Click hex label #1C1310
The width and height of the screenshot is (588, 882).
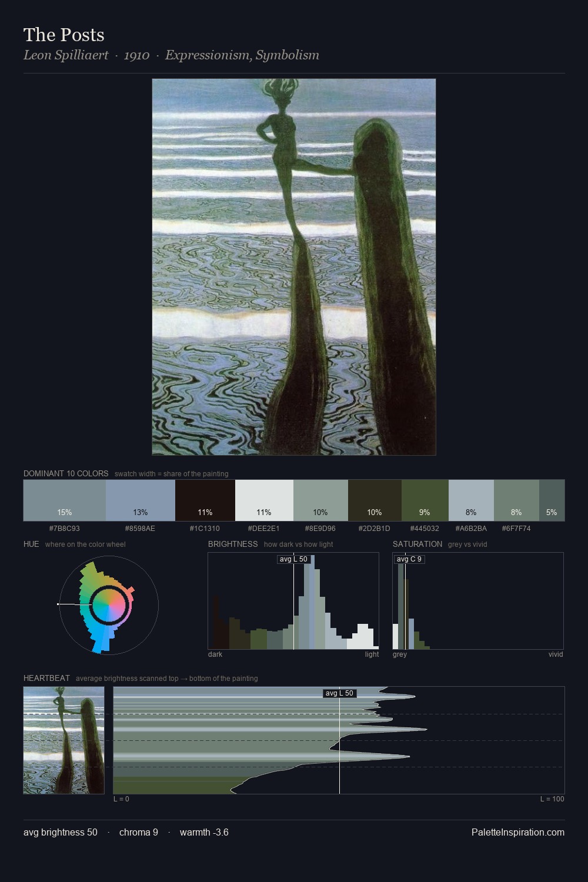[x=205, y=529]
